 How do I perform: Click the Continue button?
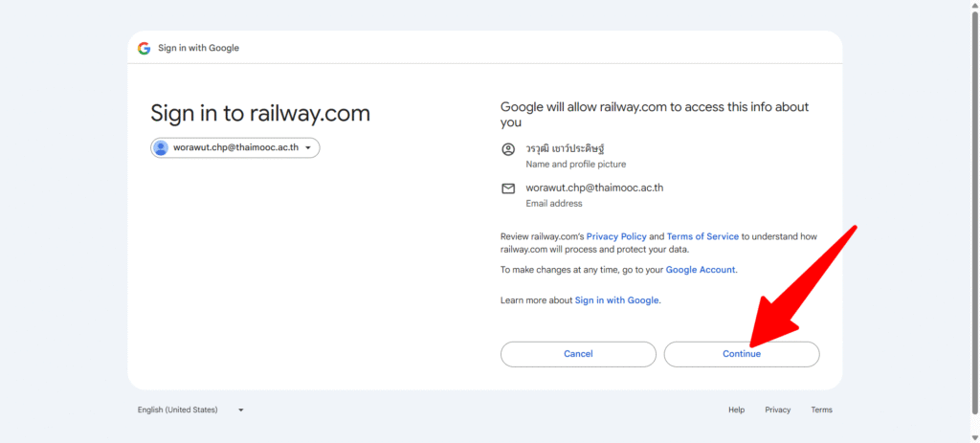742,354
